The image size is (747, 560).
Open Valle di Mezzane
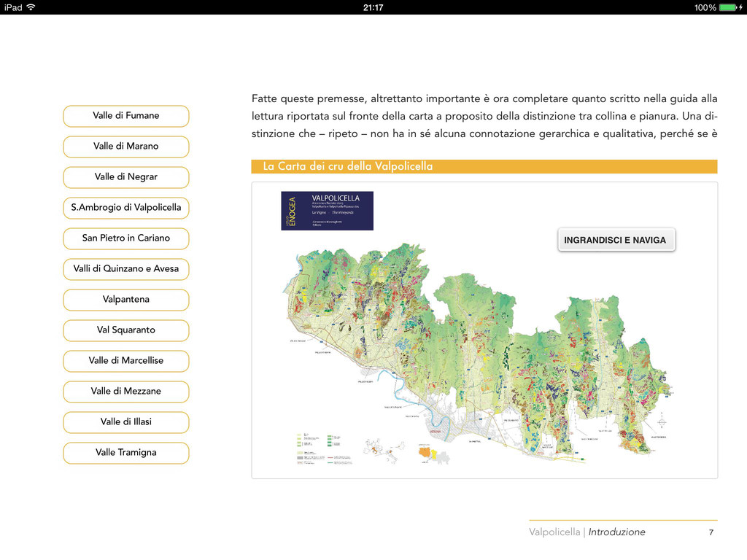tap(125, 392)
